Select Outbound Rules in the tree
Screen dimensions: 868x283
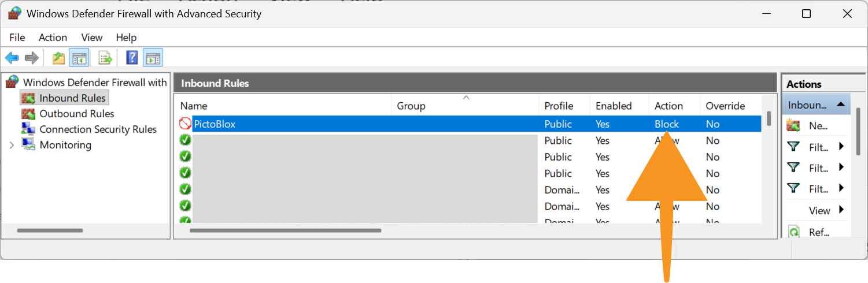[77, 114]
